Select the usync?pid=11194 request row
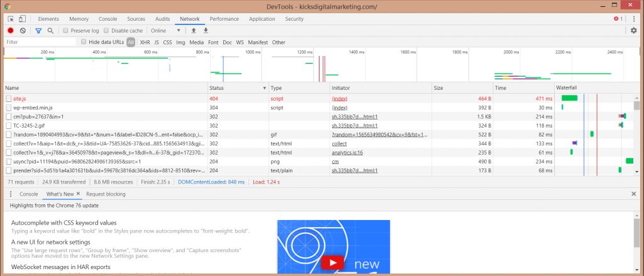The image size is (644, 276). (x=279, y=162)
